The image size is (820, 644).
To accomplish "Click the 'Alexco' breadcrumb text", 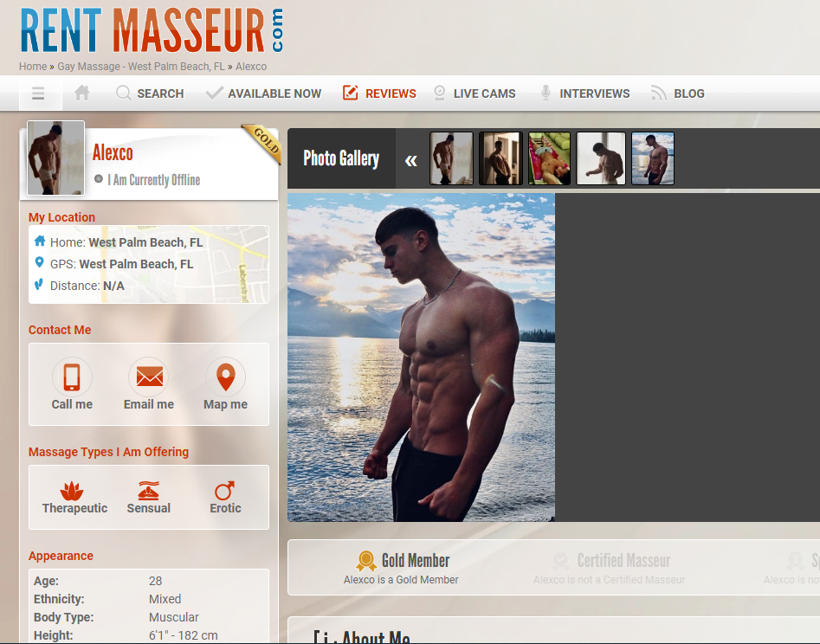I will tap(251, 67).
